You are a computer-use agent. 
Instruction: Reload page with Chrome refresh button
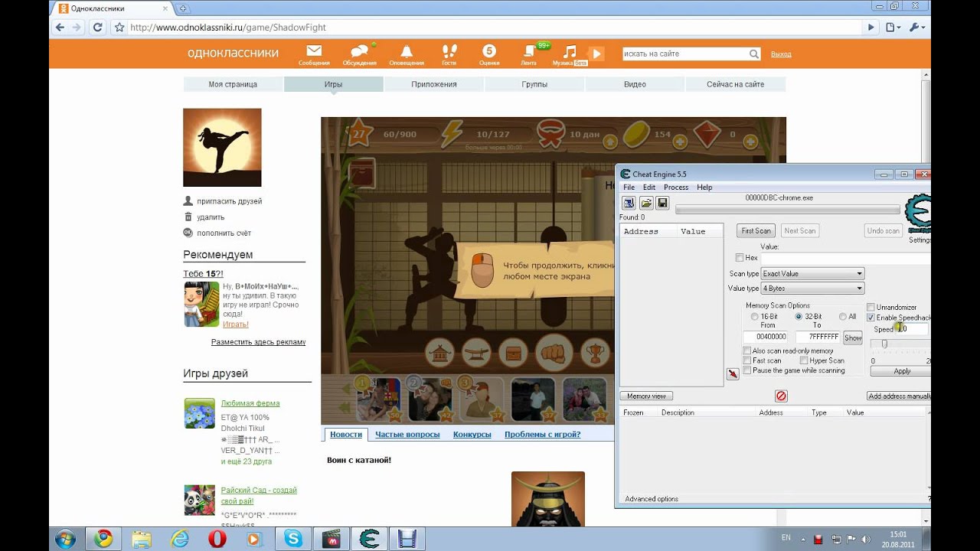point(97,27)
